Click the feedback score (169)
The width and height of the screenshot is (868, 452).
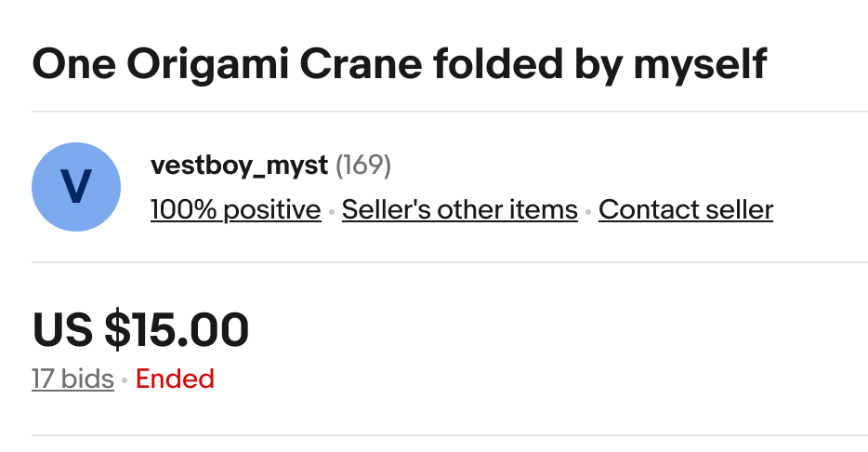pos(363,166)
